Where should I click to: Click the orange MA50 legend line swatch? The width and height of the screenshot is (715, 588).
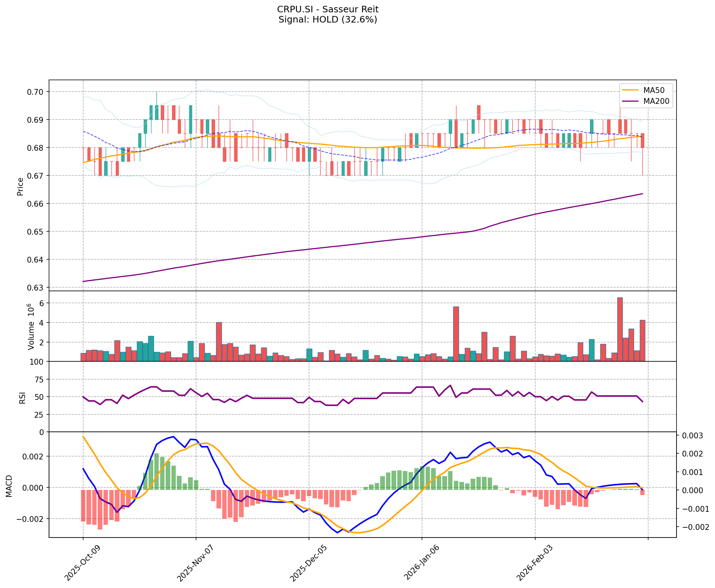pyautogui.click(x=631, y=89)
